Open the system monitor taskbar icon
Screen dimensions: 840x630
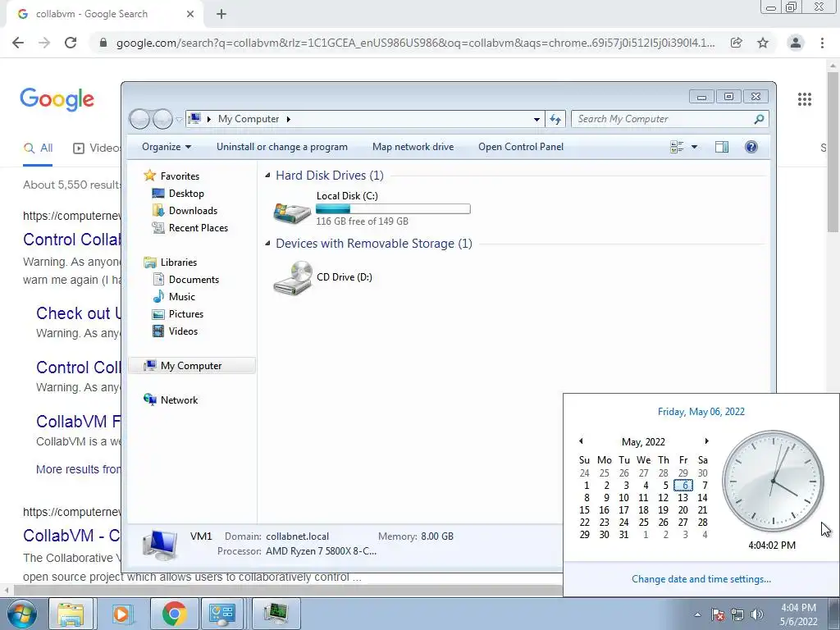point(276,614)
